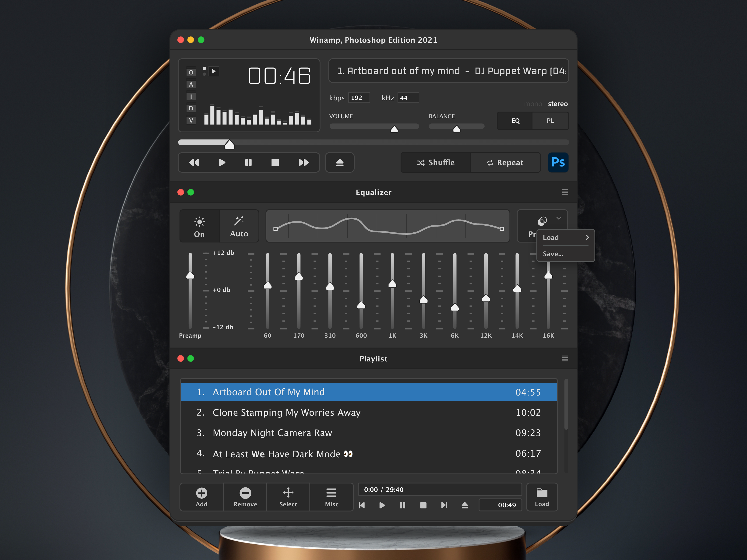Toggle the equalizer On button
Viewport: 747px width, 560px height.
tap(199, 226)
